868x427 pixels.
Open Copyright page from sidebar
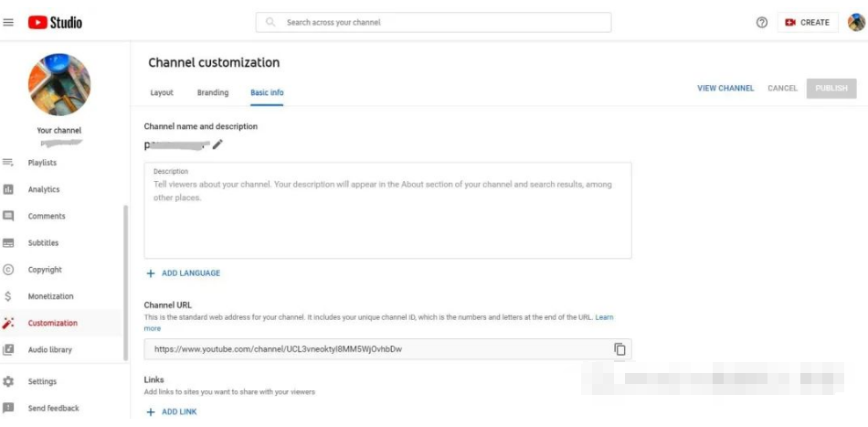[x=45, y=270]
